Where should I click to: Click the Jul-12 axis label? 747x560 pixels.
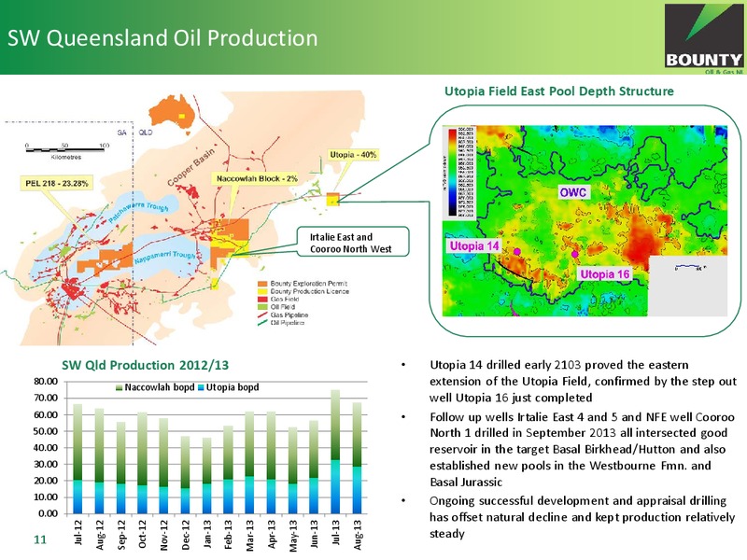(78, 532)
